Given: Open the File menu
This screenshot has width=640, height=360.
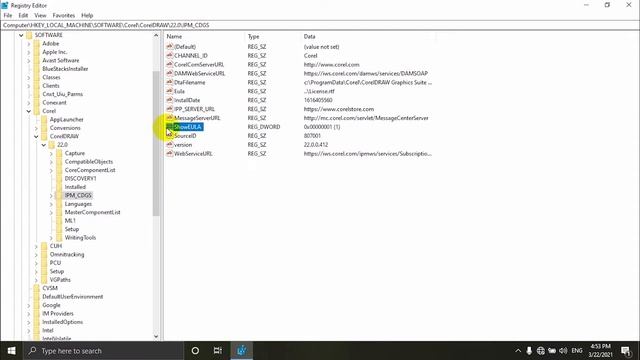Looking at the screenshot, I should point(8,16).
